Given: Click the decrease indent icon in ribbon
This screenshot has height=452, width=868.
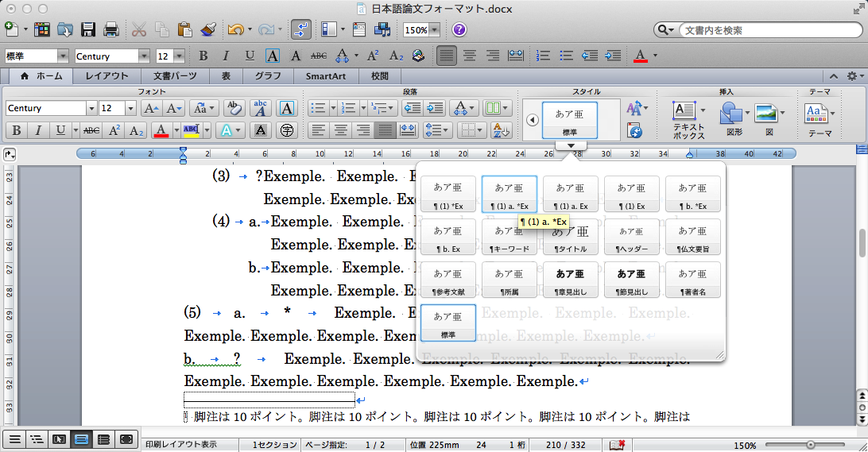Looking at the screenshot, I should pyautogui.click(x=413, y=108).
